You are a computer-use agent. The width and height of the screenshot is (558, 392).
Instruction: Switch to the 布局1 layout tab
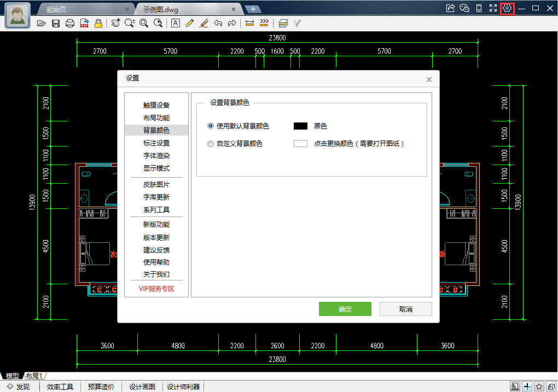point(34,376)
